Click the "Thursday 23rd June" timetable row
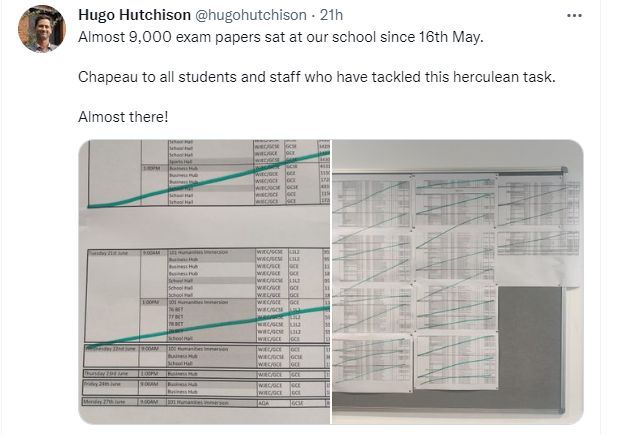Screen dimensions: 625x435 tap(112, 372)
